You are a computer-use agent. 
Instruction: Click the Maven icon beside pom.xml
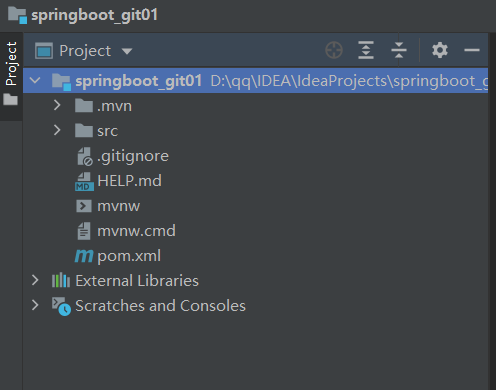[84, 256]
